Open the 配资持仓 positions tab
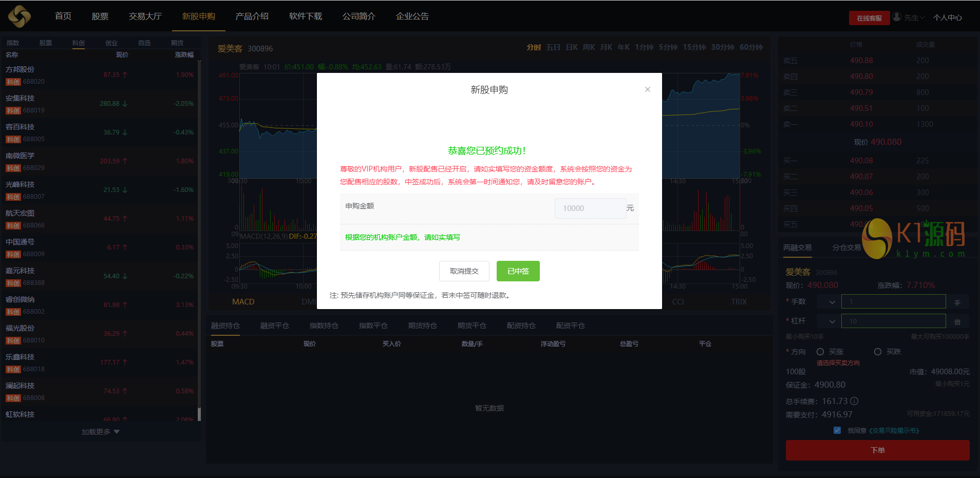This screenshot has width=980, height=478. point(521,326)
